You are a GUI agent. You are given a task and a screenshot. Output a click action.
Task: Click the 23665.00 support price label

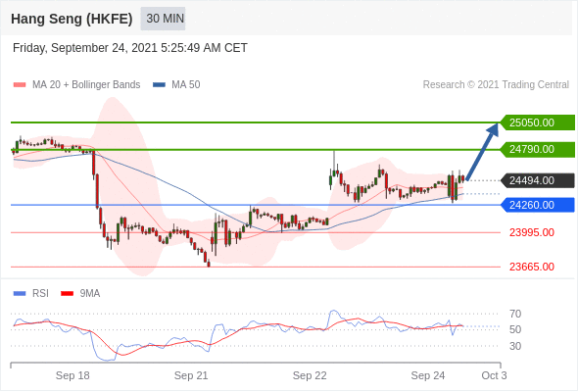coord(532,267)
